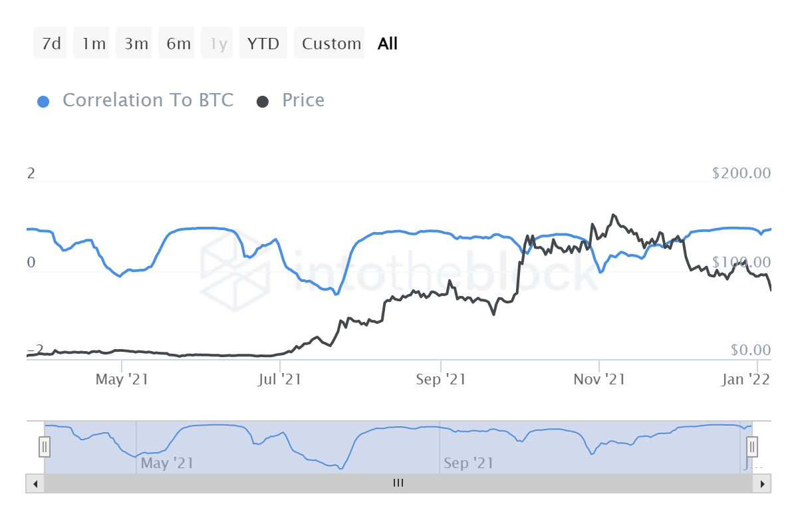Click the navigator at Sep '21
Screen dimensions: 798x532
(468, 463)
